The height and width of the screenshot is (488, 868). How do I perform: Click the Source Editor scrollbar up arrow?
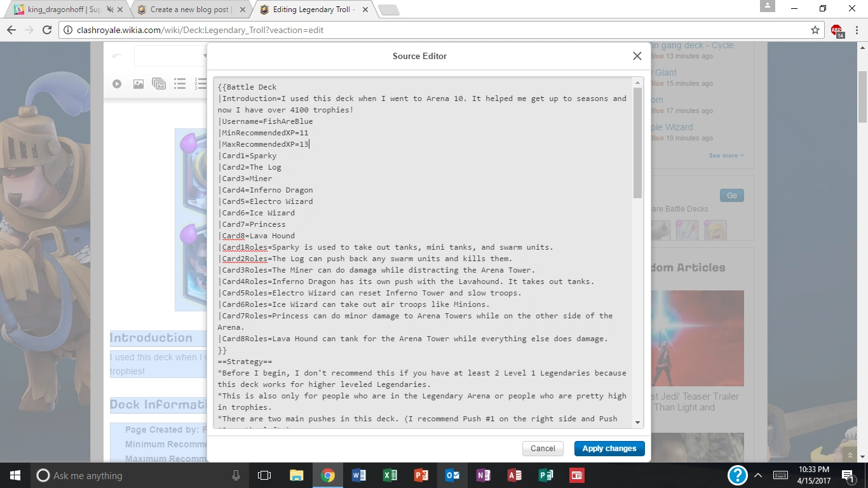pos(638,83)
